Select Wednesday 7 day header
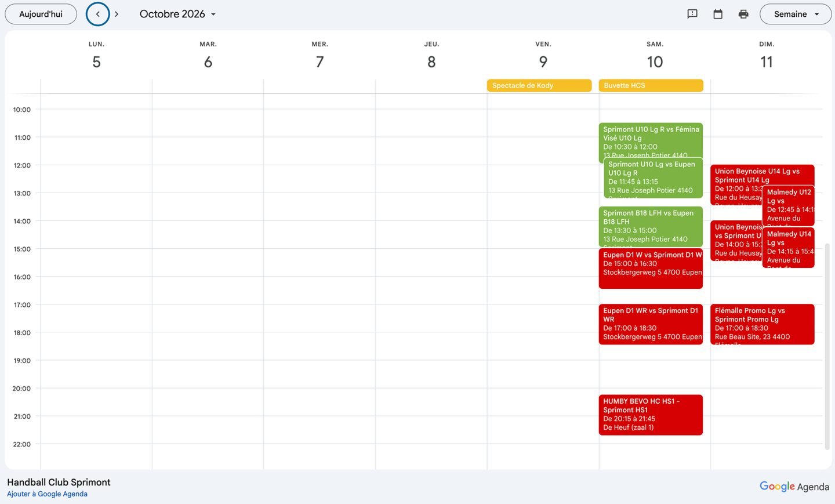Image resolution: width=835 pixels, height=504 pixels. [x=320, y=56]
